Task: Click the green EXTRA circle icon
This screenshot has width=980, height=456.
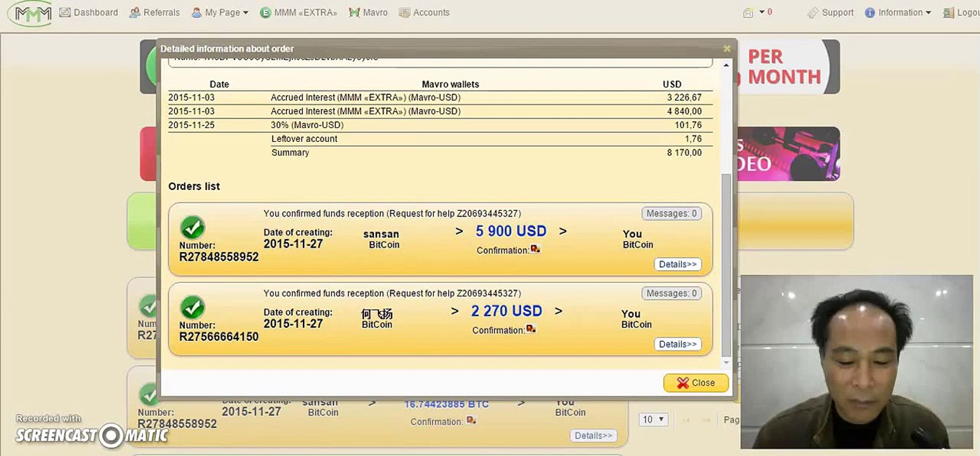Action: tap(266, 13)
